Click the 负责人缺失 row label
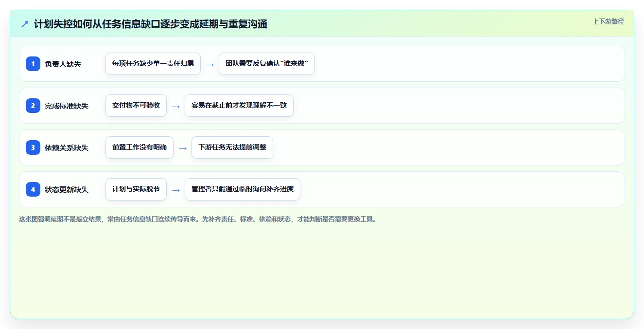The height and width of the screenshot is (329, 644). pos(63,64)
